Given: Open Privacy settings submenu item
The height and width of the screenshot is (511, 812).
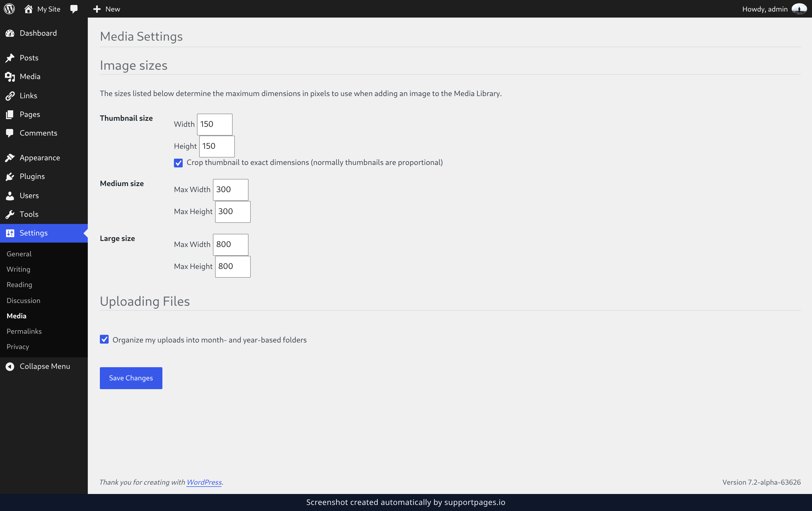Looking at the screenshot, I should [x=18, y=347].
